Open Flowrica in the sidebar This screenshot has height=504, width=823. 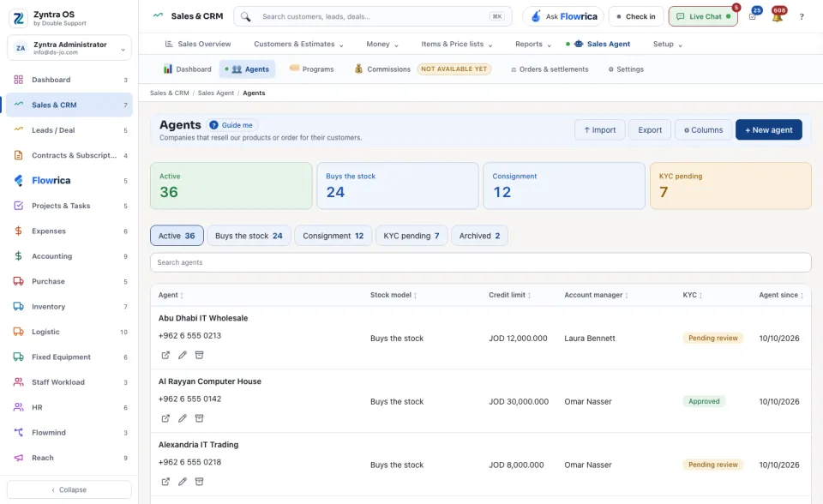69,181
